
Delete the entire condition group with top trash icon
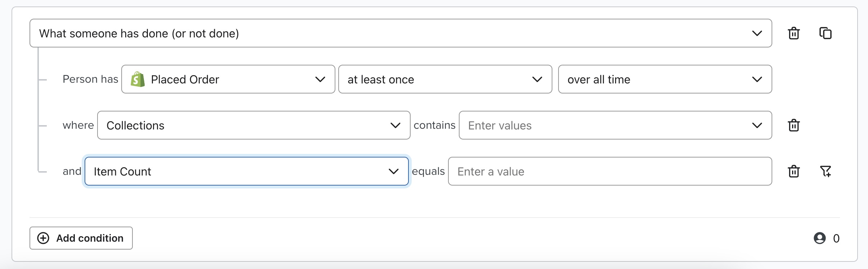(x=794, y=33)
